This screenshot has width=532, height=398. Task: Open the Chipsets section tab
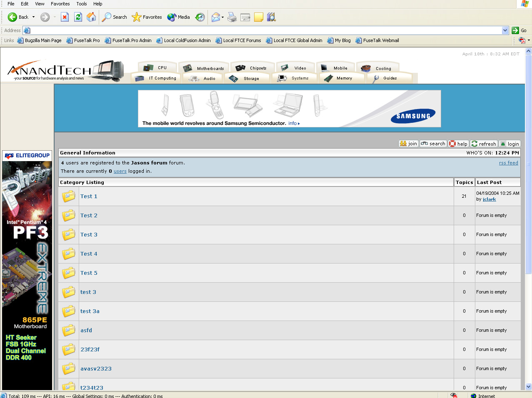pyautogui.click(x=252, y=67)
